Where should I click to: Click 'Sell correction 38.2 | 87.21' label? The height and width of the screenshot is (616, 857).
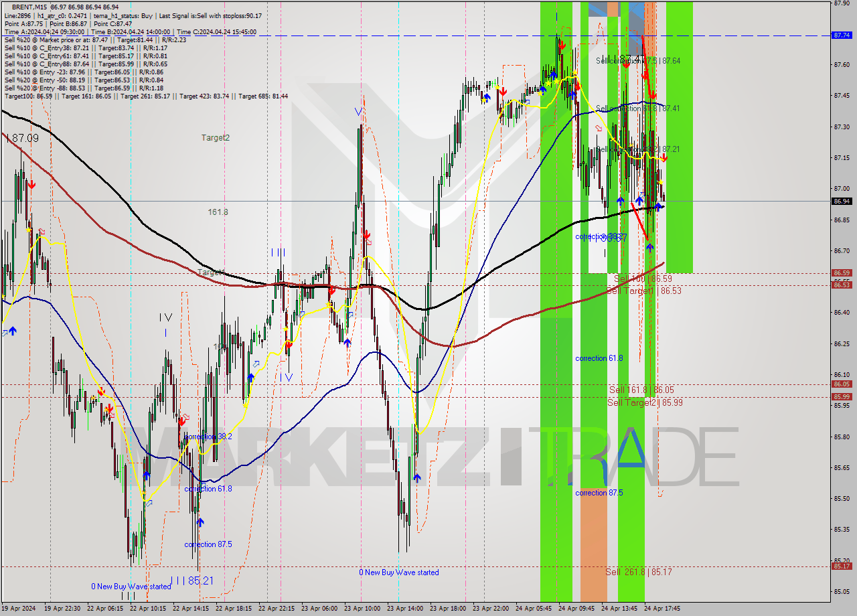[x=638, y=149]
